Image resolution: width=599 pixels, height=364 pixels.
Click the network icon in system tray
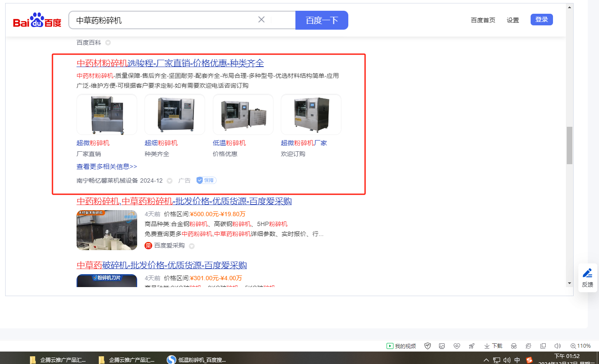pos(497,360)
